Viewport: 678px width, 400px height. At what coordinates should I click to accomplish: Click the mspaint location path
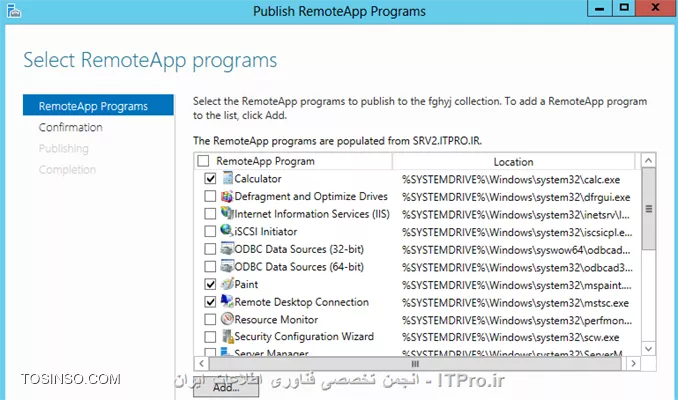pyautogui.click(x=516, y=285)
